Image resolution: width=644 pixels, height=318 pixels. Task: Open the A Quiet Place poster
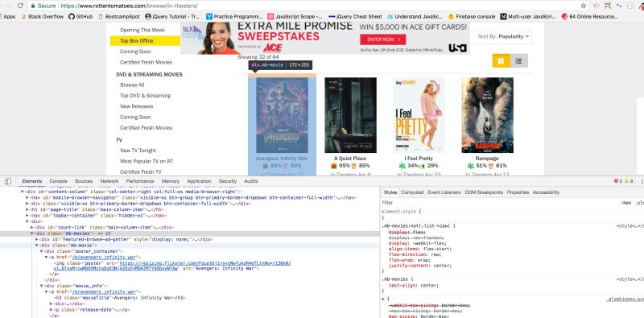pos(350,115)
